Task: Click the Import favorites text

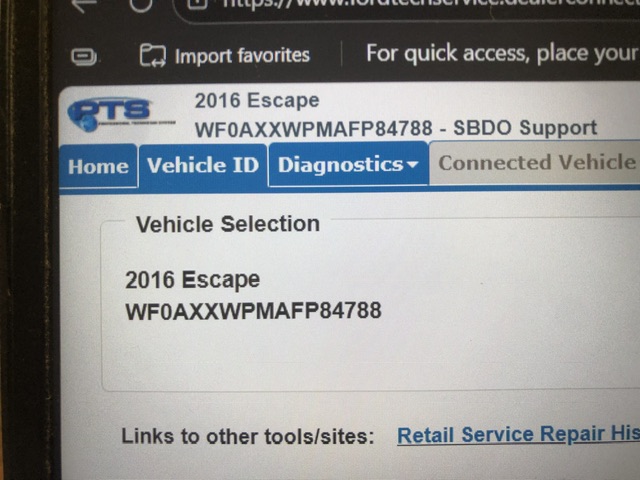Action: pos(242,56)
